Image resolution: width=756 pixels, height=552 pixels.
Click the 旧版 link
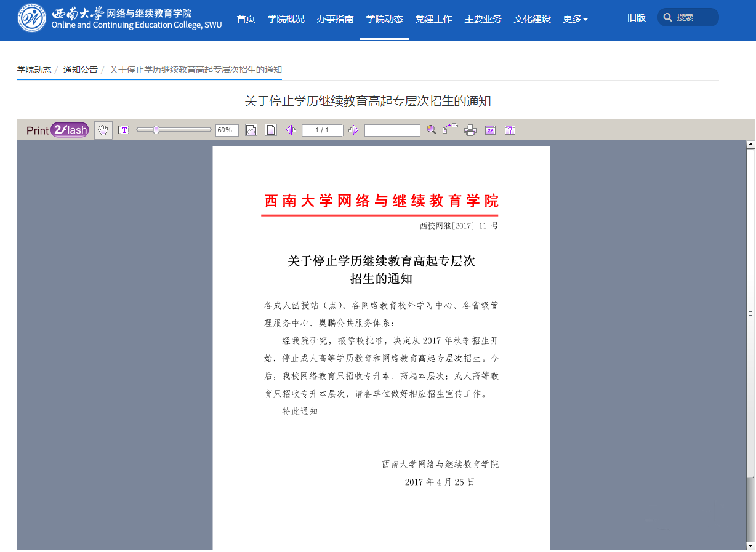coord(637,18)
